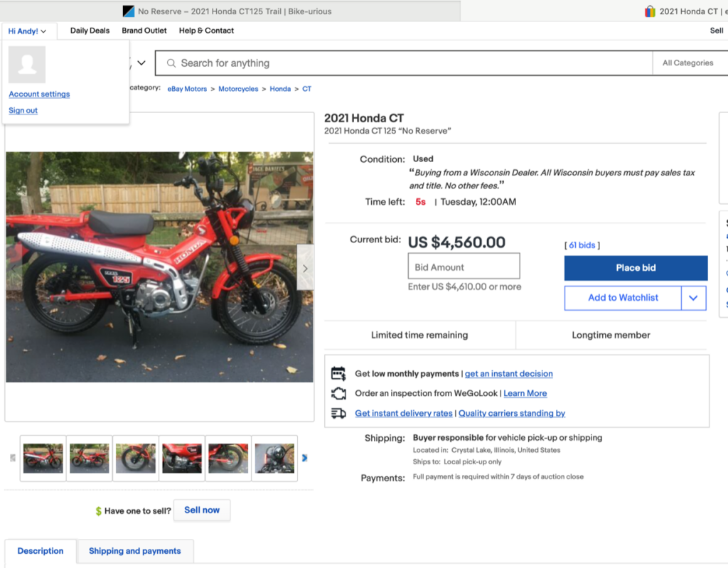Click Add to Watchlist button
The height and width of the screenshot is (568, 728).
point(623,298)
